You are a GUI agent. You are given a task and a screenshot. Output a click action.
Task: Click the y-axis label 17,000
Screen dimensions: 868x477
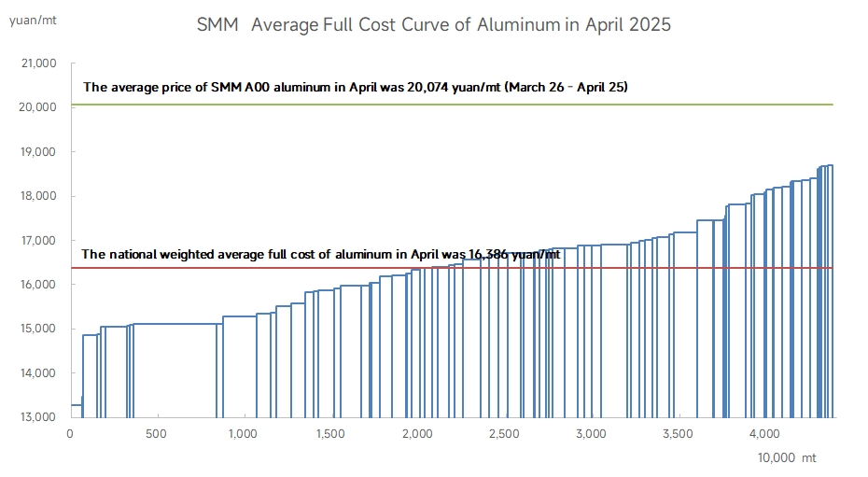point(39,240)
